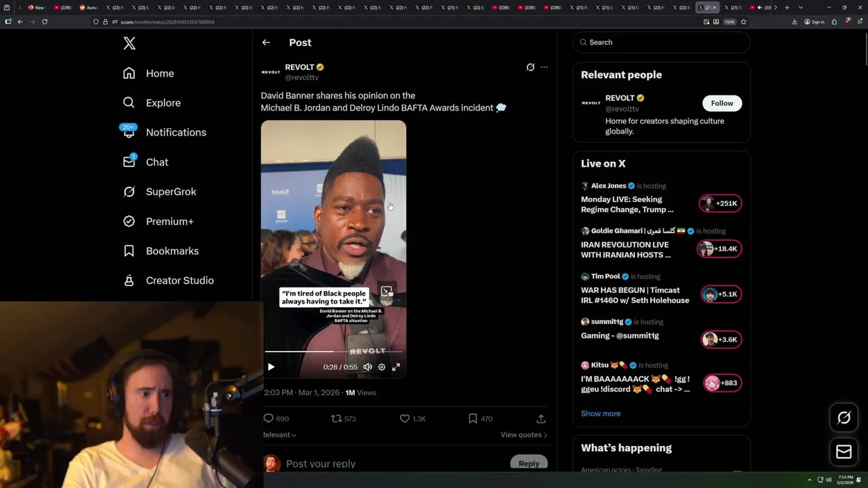Open the View quotes link
Viewport: 868px width, 488px height.
(524, 434)
